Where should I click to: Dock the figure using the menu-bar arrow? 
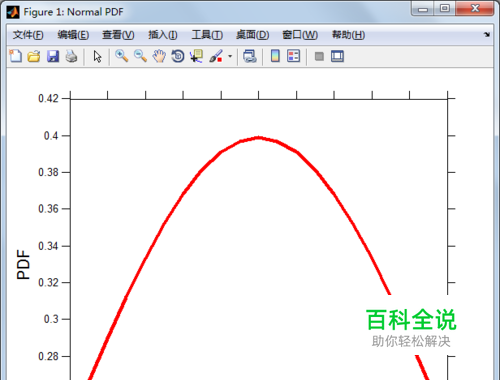(x=487, y=34)
